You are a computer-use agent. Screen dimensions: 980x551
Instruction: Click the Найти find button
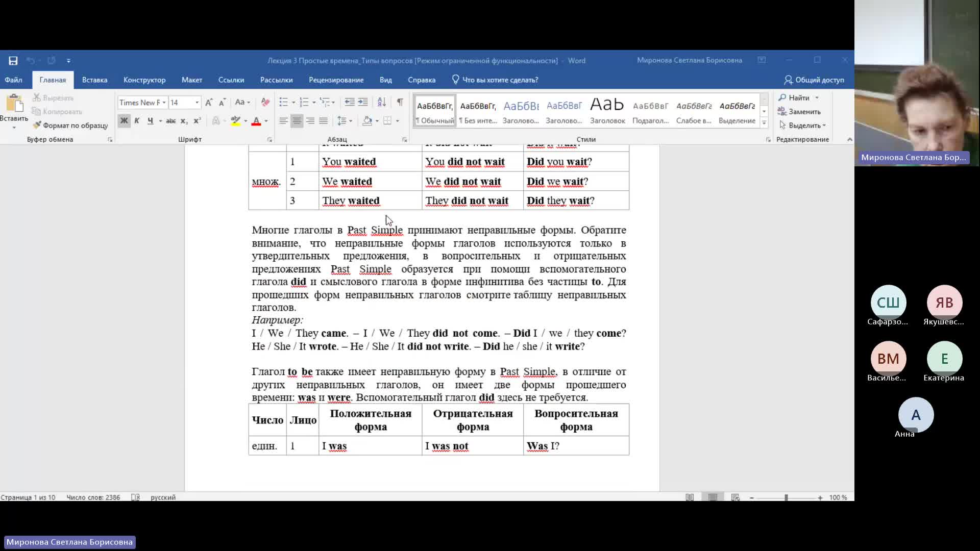point(794,98)
